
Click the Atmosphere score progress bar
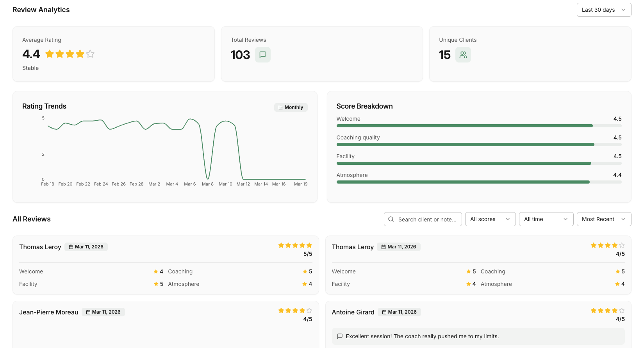(x=479, y=182)
